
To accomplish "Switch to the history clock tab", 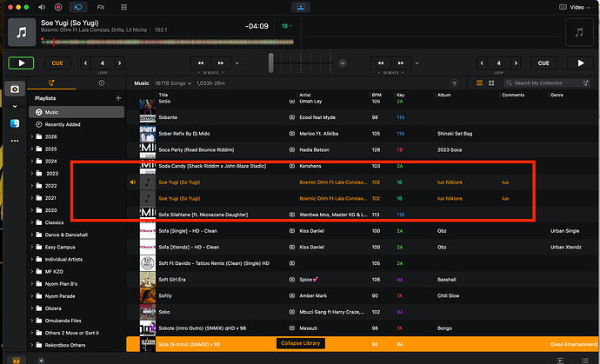I will tap(102, 83).
